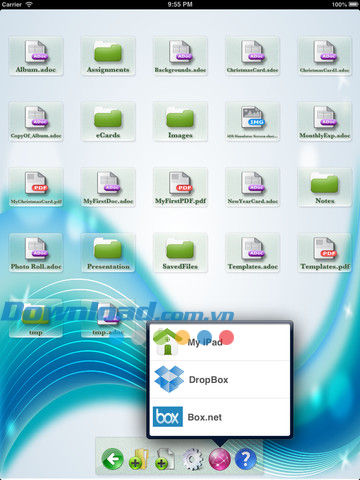Viewport: 360px width, 480px height.
Task: Tap the add new document icon
Action: click(165, 460)
